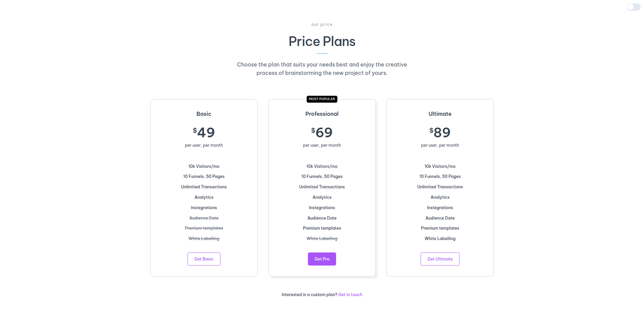Click the $49 price
644x329 pixels.
(x=204, y=132)
